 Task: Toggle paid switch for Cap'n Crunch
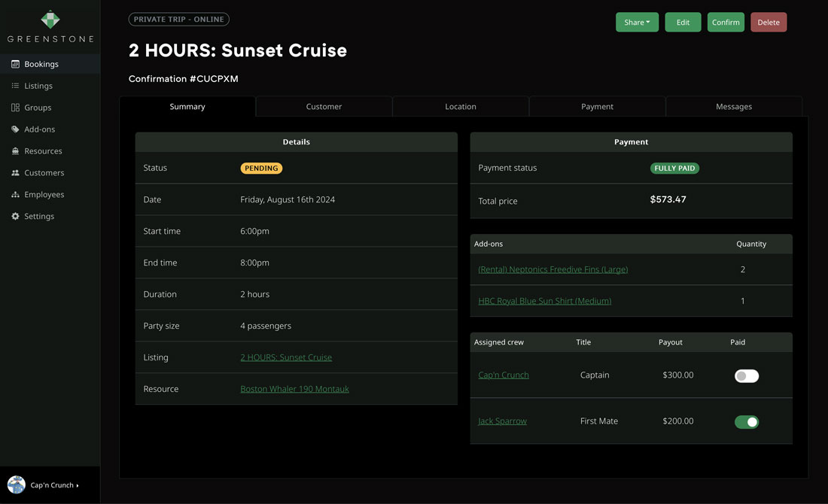coord(746,375)
